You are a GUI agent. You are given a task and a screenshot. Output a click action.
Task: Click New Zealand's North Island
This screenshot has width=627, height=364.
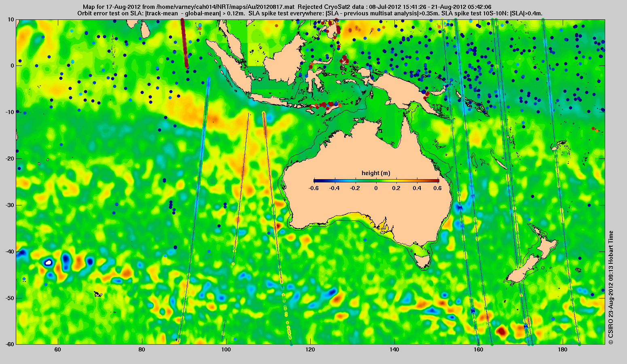click(x=547, y=243)
